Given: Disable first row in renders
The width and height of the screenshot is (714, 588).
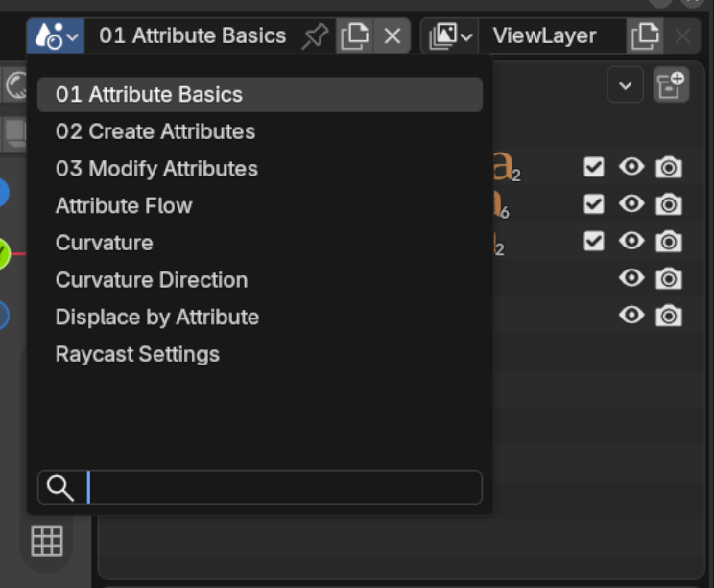Looking at the screenshot, I should (x=669, y=167).
